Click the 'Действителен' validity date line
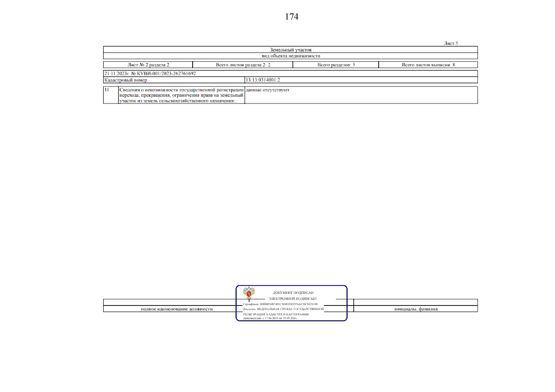This screenshot has height=392, width=555. [270, 318]
